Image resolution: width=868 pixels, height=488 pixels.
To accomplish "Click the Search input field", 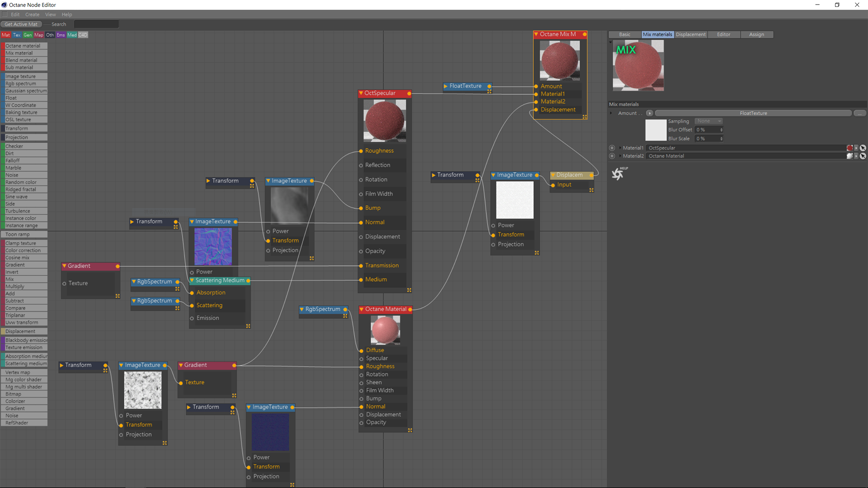I will click(x=96, y=24).
